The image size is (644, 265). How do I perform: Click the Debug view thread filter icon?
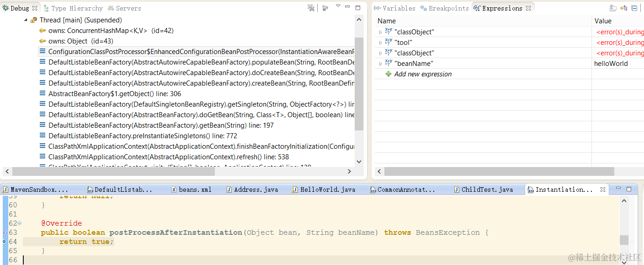(325, 8)
